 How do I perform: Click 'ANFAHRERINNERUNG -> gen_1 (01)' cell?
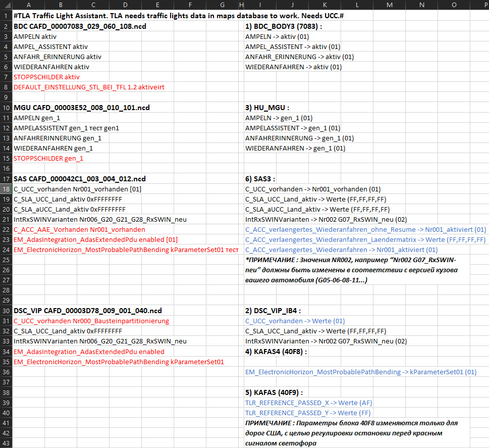(x=299, y=138)
